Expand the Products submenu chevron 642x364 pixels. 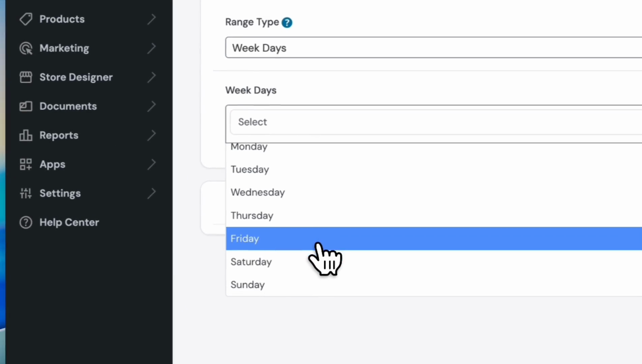[x=152, y=19]
